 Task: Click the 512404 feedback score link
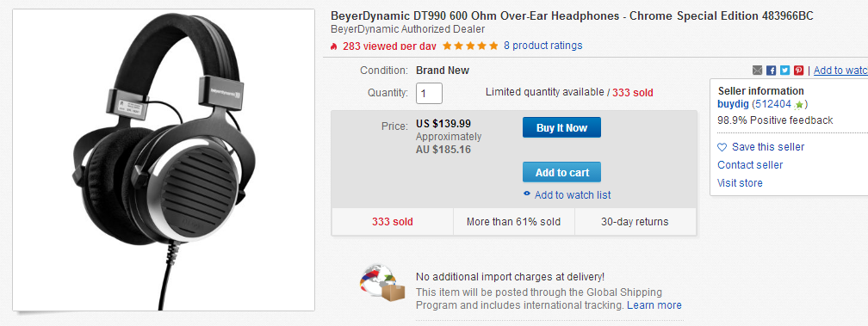point(773,104)
